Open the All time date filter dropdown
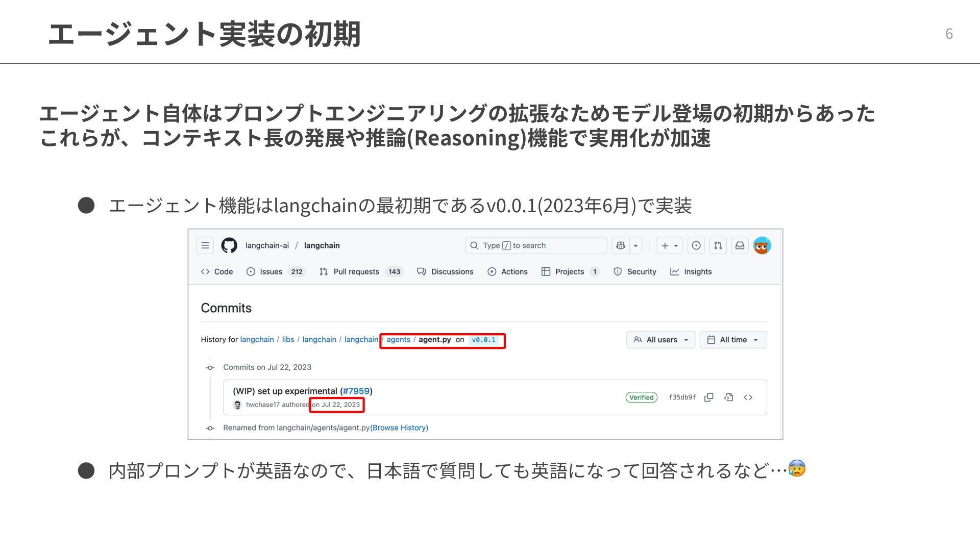Screen dimensions: 980x551 (x=733, y=340)
